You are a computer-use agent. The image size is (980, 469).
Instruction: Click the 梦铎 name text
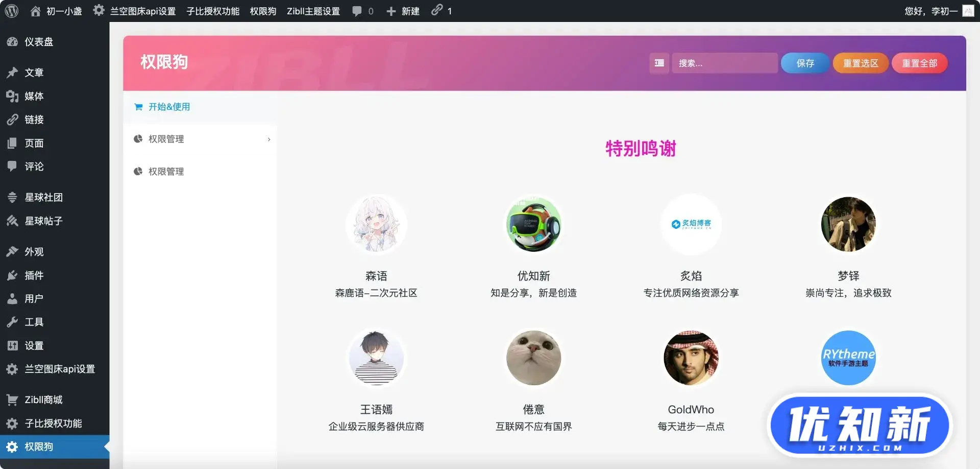848,276
